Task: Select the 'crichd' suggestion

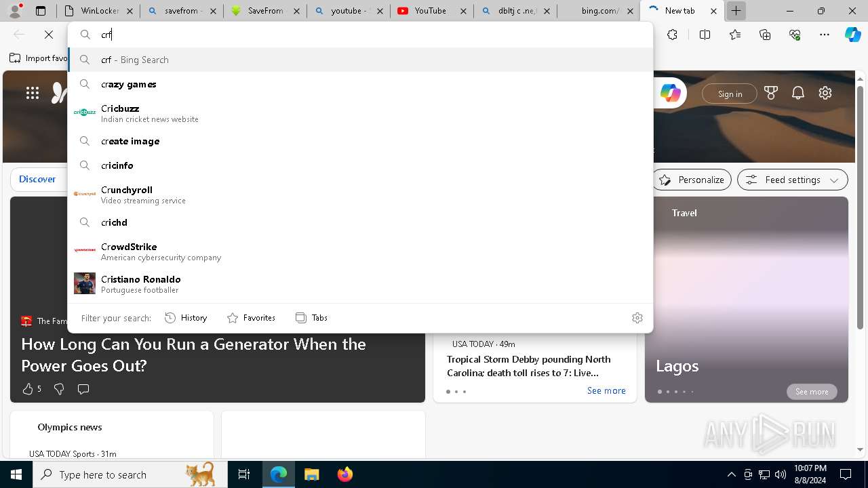Action: pos(361,222)
